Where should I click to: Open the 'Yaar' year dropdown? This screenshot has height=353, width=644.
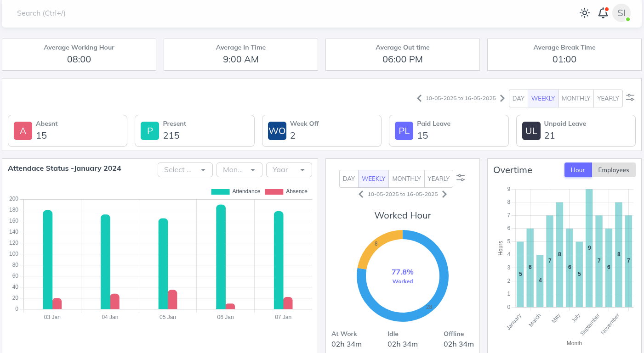pyautogui.click(x=289, y=169)
